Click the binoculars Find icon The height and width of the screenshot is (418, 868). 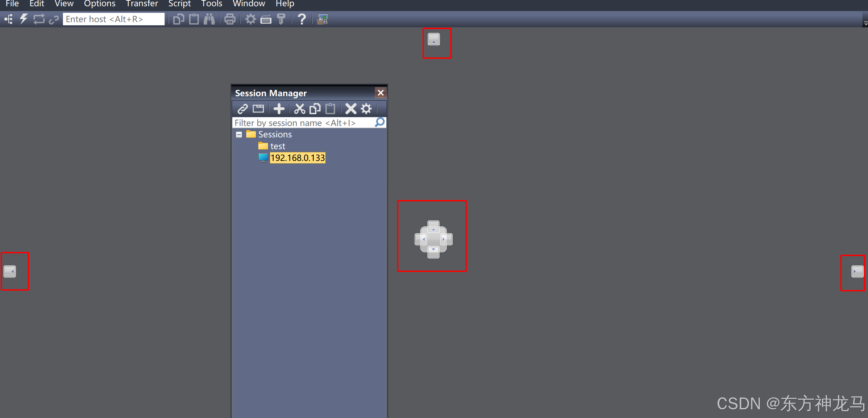209,19
